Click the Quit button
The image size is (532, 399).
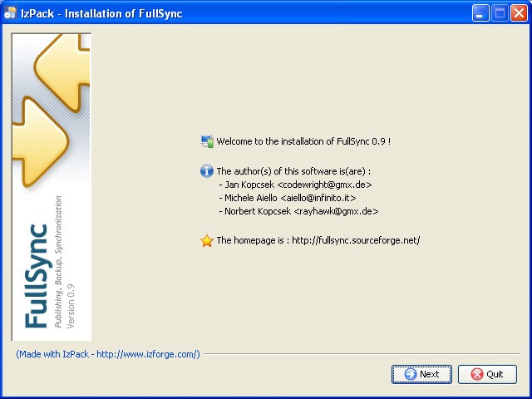(x=487, y=374)
